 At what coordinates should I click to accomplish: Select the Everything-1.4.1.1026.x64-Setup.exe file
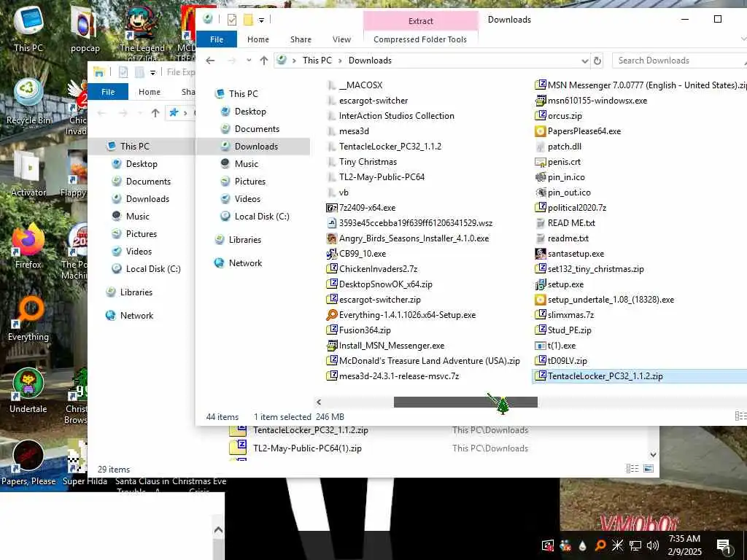[x=401, y=315]
